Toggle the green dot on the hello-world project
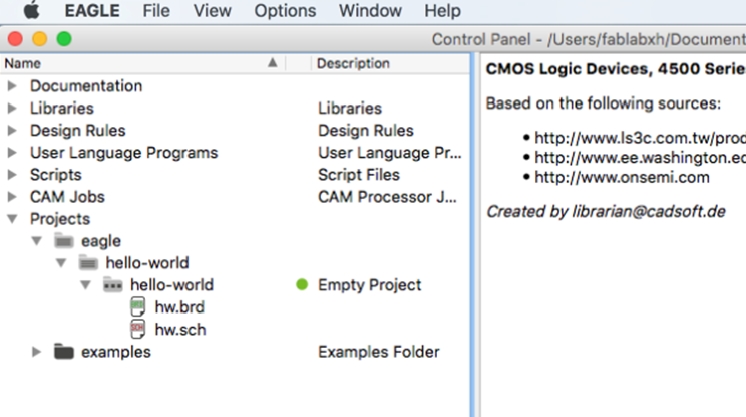This screenshot has height=417, width=746. (302, 285)
